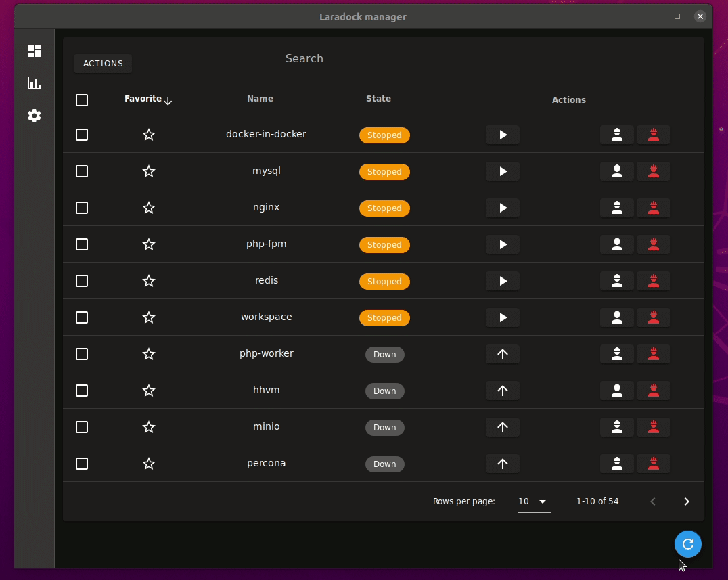Click red worker icon for workspace
The image size is (728, 580).
[654, 317]
